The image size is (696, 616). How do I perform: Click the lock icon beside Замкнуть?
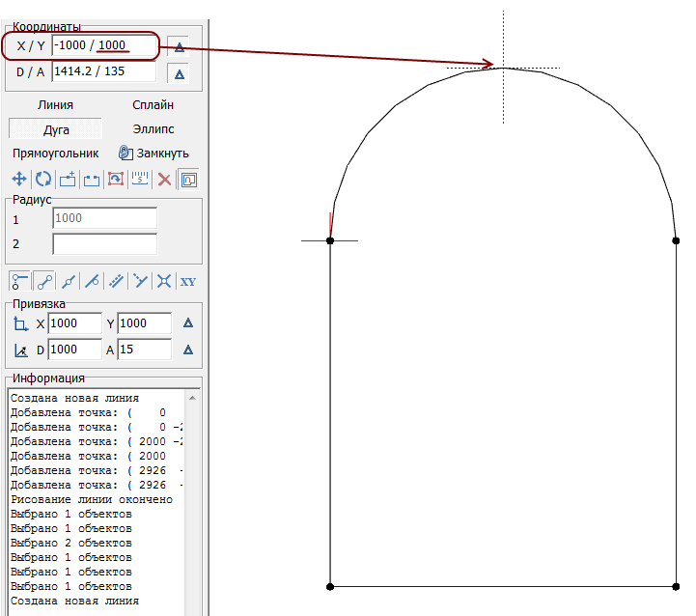coord(125,153)
